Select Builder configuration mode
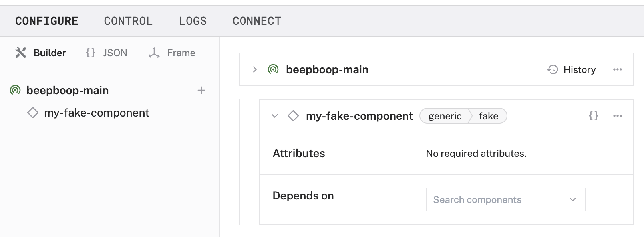644x237 pixels. coord(41,53)
